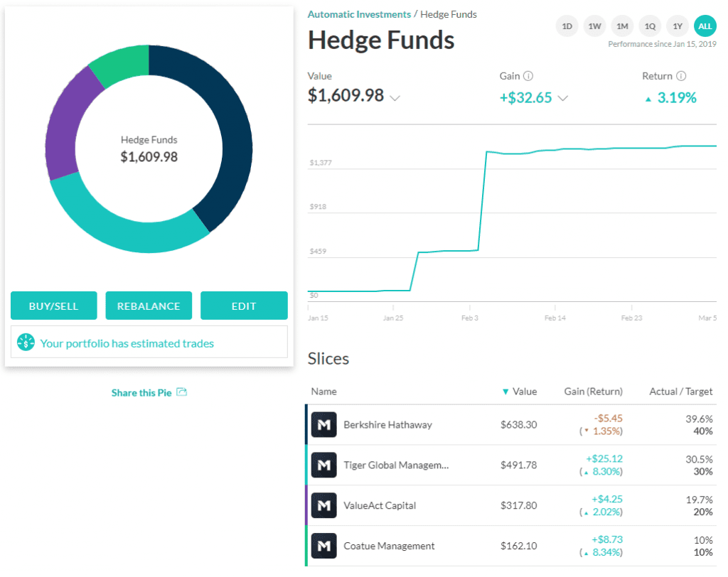
Task: Click the $638.30 value cell
Action: [x=518, y=424]
